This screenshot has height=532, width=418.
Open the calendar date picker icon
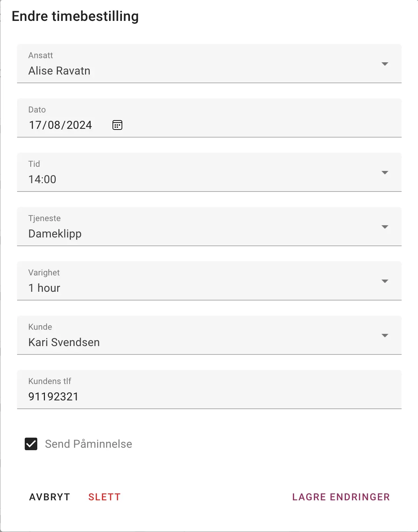pyautogui.click(x=117, y=125)
